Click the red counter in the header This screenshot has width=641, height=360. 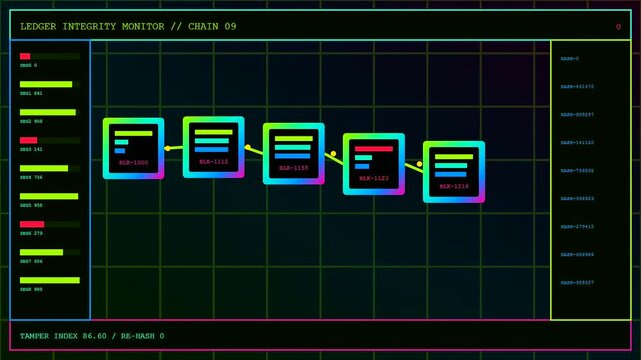click(618, 27)
